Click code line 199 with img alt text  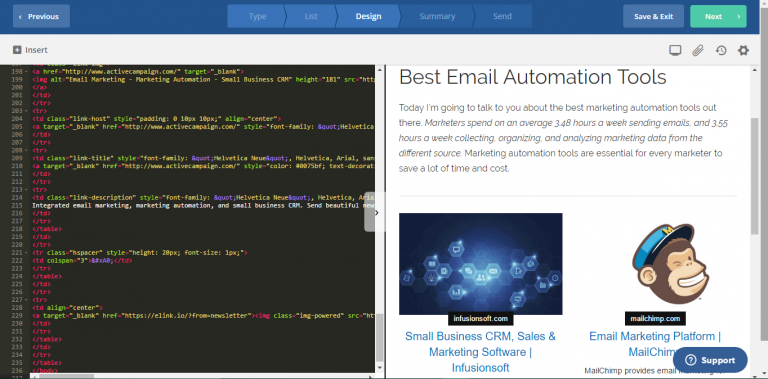(x=203, y=79)
